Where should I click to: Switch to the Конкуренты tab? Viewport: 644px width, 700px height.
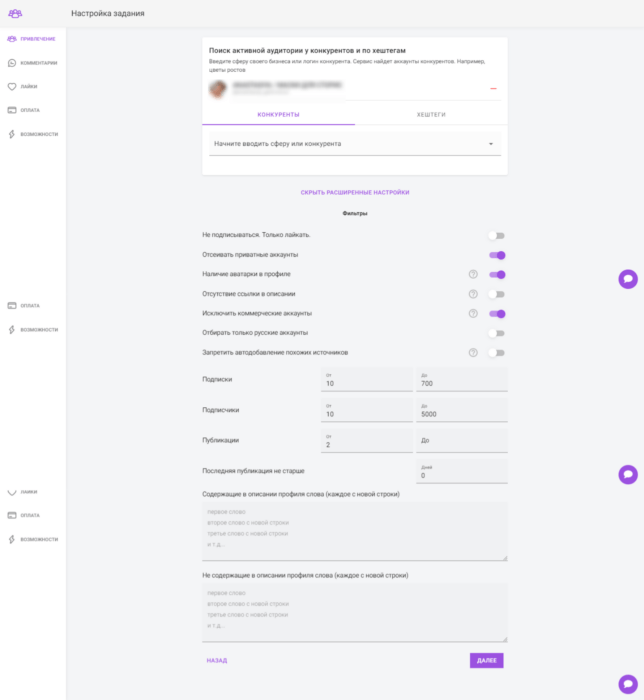coord(278,115)
